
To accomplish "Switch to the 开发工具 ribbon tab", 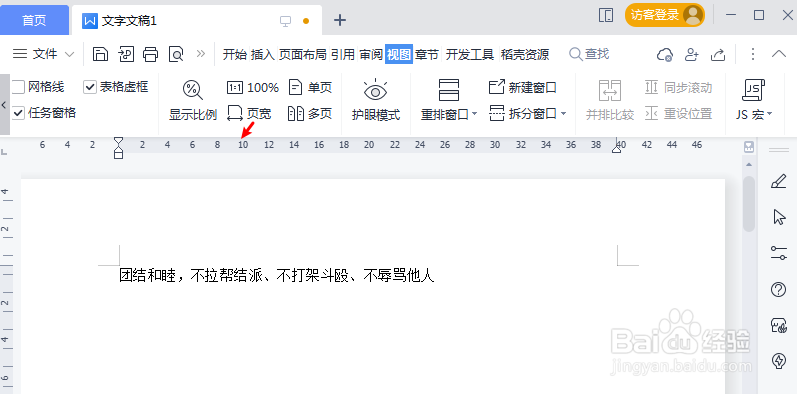I will click(x=470, y=54).
